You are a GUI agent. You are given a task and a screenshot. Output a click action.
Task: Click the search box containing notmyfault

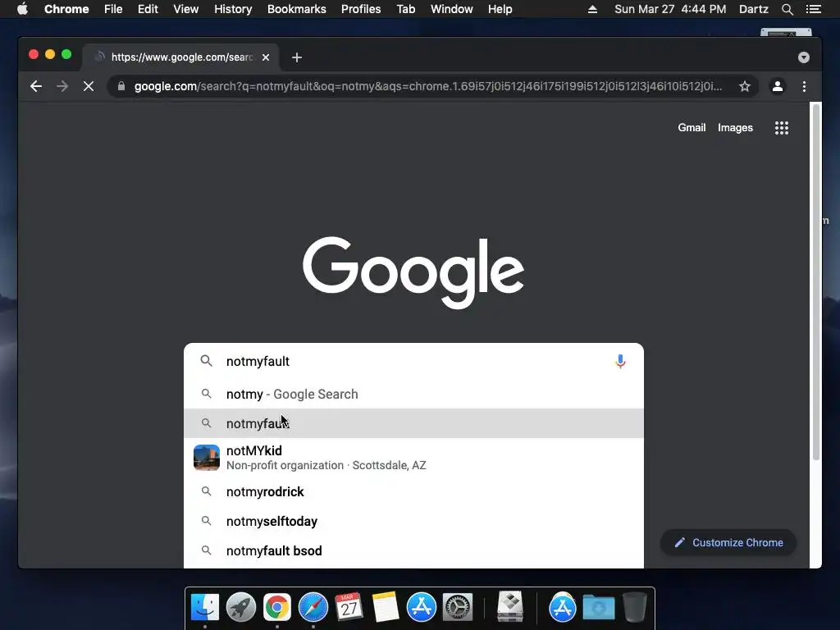[413, 362]
